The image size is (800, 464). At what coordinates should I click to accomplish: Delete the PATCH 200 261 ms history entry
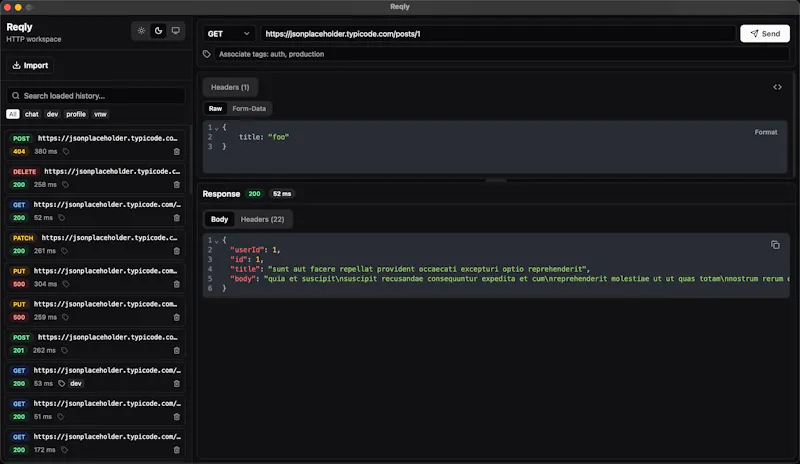coord(177,251)
